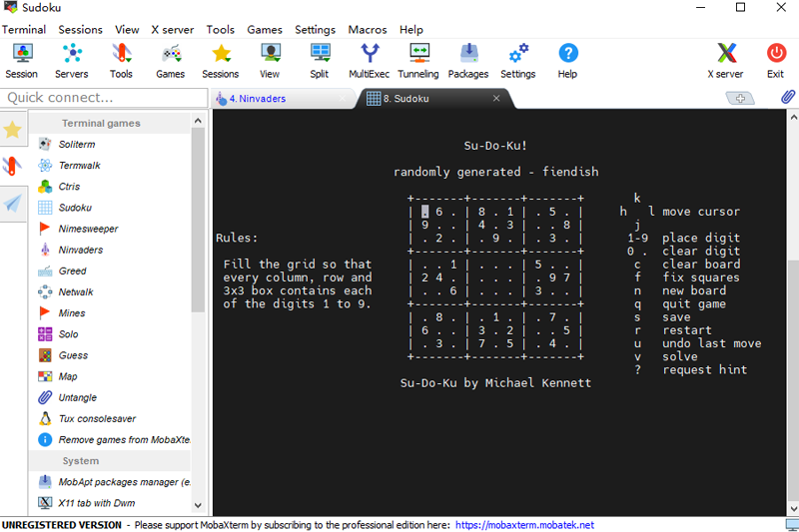Select the Exit power icon
The width and height of the screenshot is (799, 532).
776,61
